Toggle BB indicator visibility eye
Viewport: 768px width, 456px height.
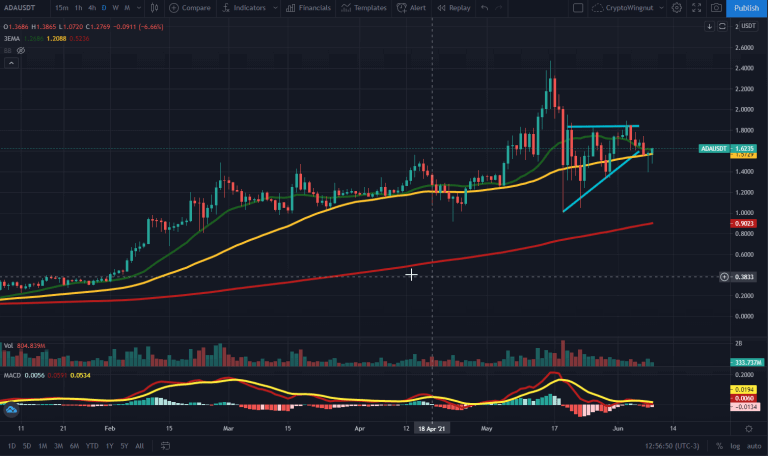click(x=21, y=50)
